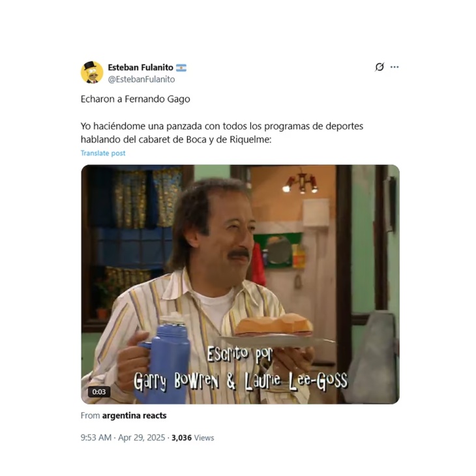Click the ceiling lamp in the video
476x476 pixels.
301,183
